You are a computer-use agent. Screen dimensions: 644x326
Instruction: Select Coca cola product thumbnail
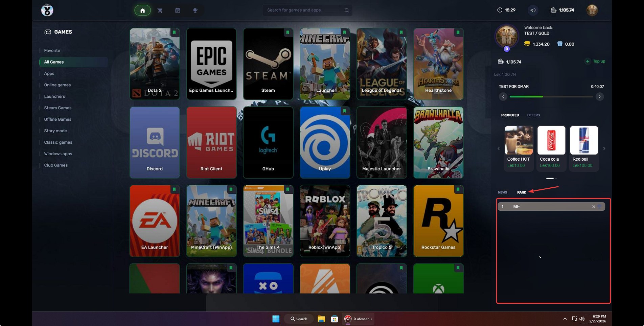click(x=551, y=140)
